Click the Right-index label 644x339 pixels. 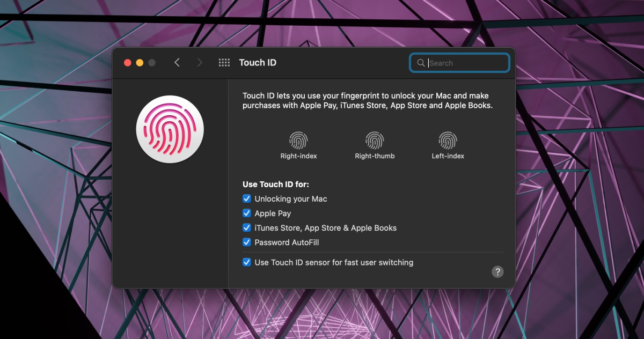(x=298, y=156)
